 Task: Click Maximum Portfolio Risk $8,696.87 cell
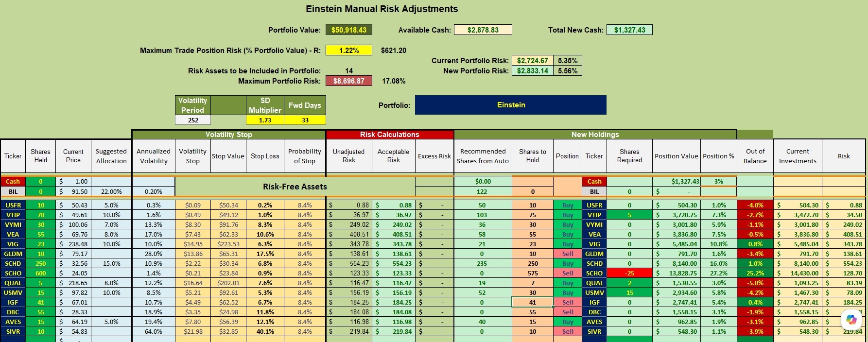pos(349,81)
